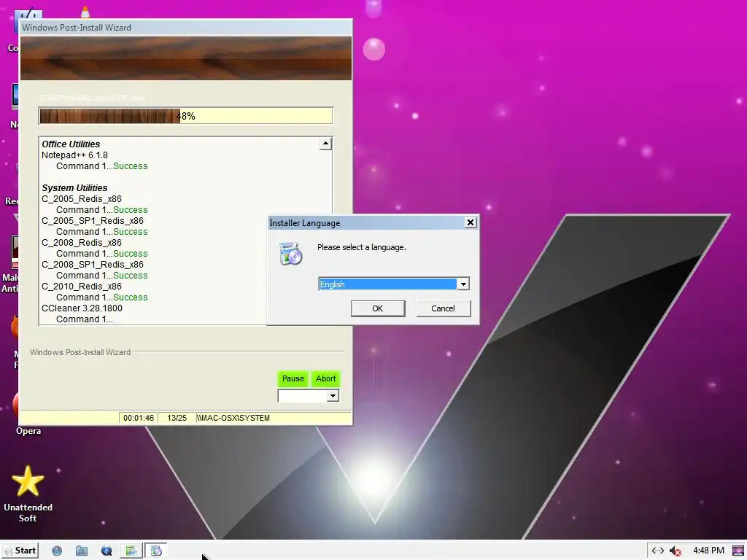Click the Safari compass icon in taskbar
This screenshot has width=747, height=560.
pyautogui.click(x=57, y=551)
